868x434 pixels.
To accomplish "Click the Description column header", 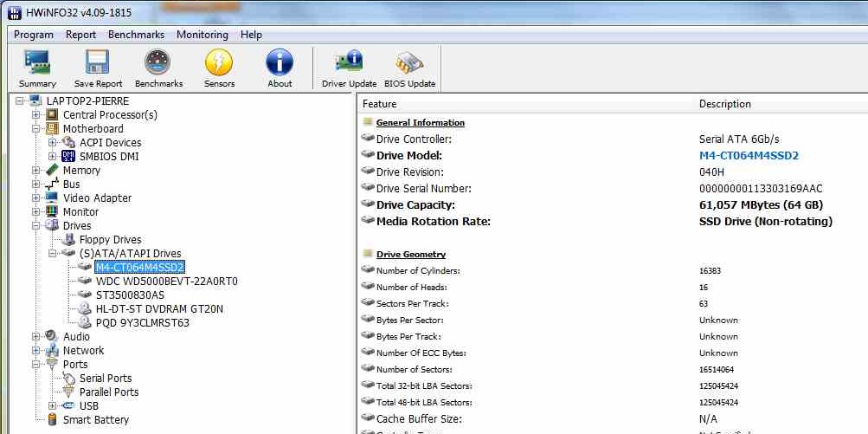I will click(781, 104).
